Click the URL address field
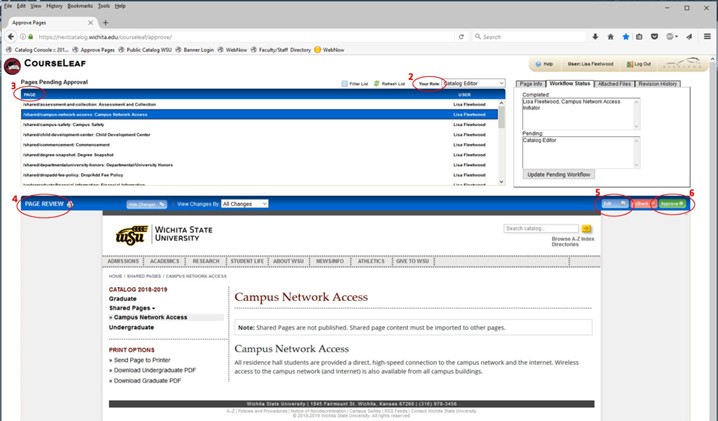Screen dimensions: 718x421 pyautogui.click(x=245, y=37)
